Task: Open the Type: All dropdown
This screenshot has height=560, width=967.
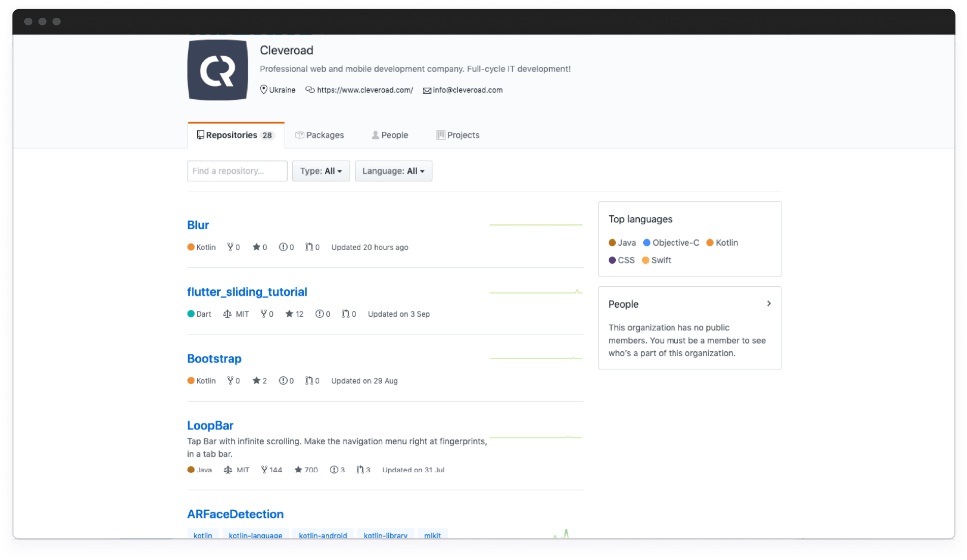Action: point(321,171)
